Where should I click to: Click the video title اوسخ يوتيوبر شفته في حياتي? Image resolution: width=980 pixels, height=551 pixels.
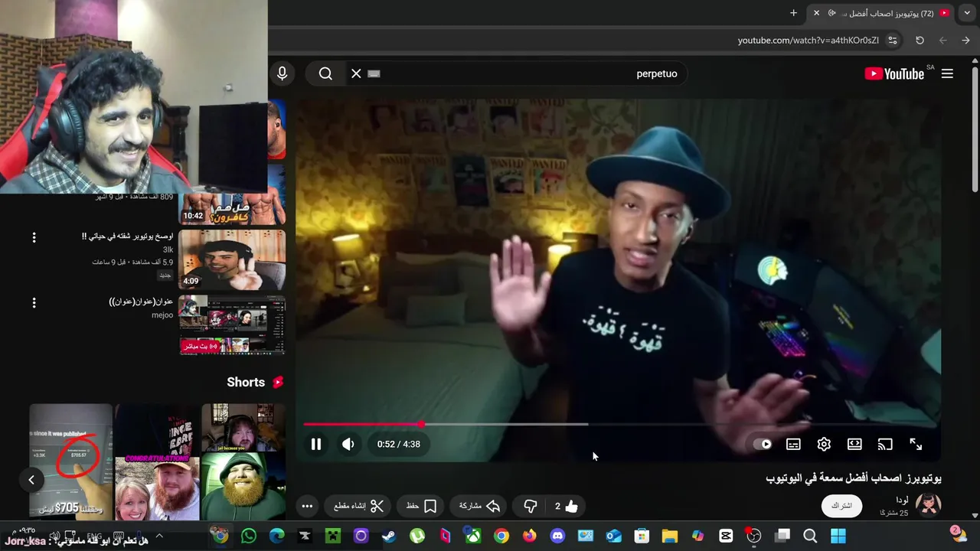click(x=128, y=236)
